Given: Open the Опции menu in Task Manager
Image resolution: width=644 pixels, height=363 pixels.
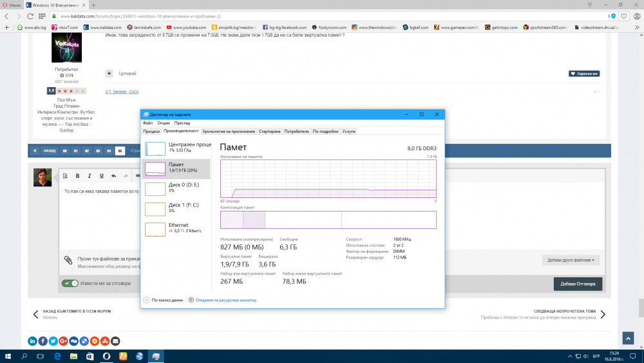Looking at the screenshot, I should [163, 123].
